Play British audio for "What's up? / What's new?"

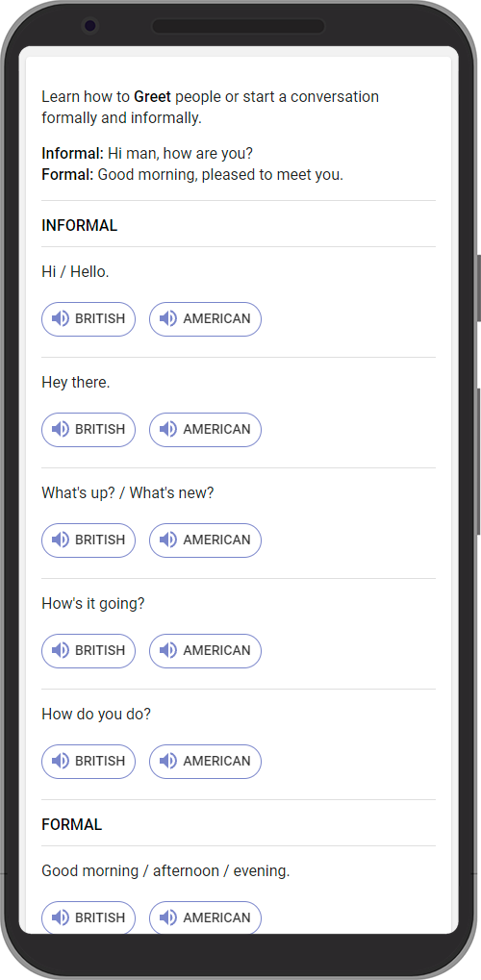click(89, 540)
